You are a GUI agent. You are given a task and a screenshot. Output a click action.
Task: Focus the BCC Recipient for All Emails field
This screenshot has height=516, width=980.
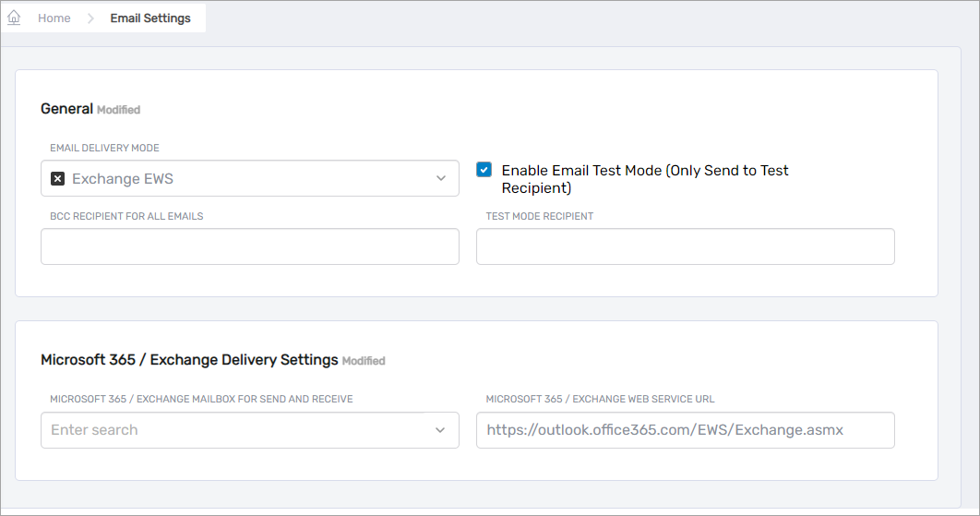pyautogui.click(x=249, y=246)
